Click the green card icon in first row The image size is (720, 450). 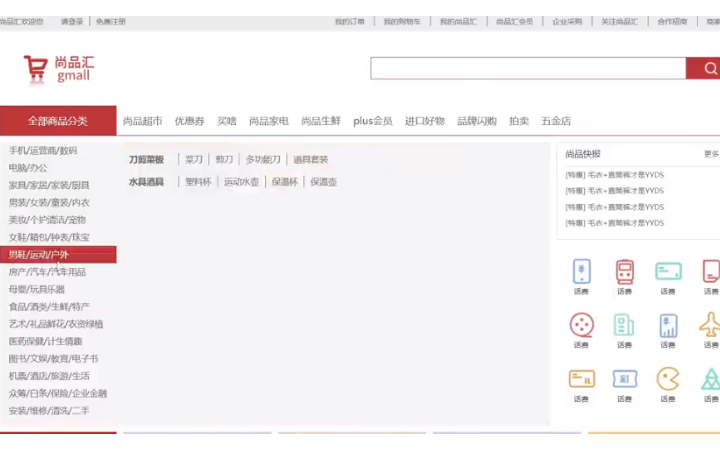point(667,272)
